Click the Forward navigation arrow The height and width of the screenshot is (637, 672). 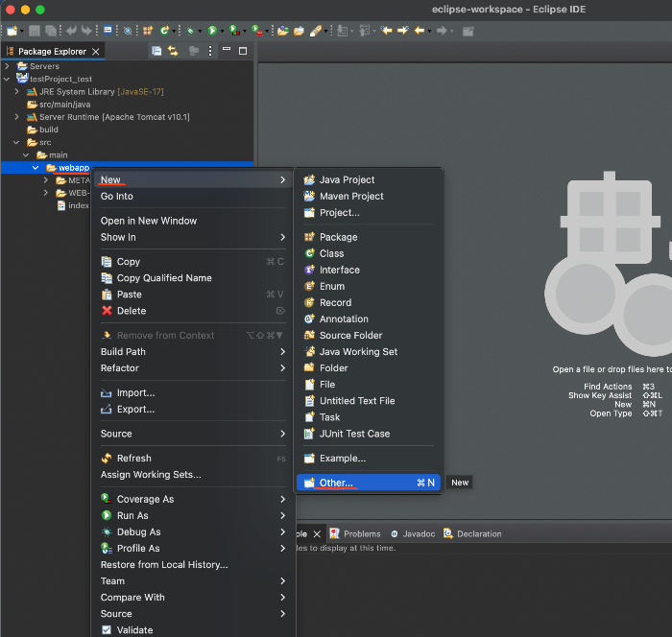[x=442, y=31]
